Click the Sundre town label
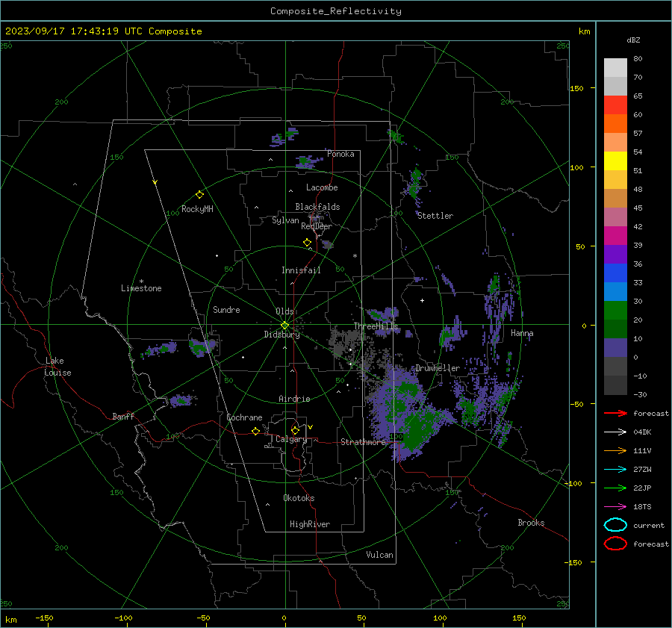Image resolution: width=672 pixels, height=628 pixels. pyautogui.click(x=226, y=310)
